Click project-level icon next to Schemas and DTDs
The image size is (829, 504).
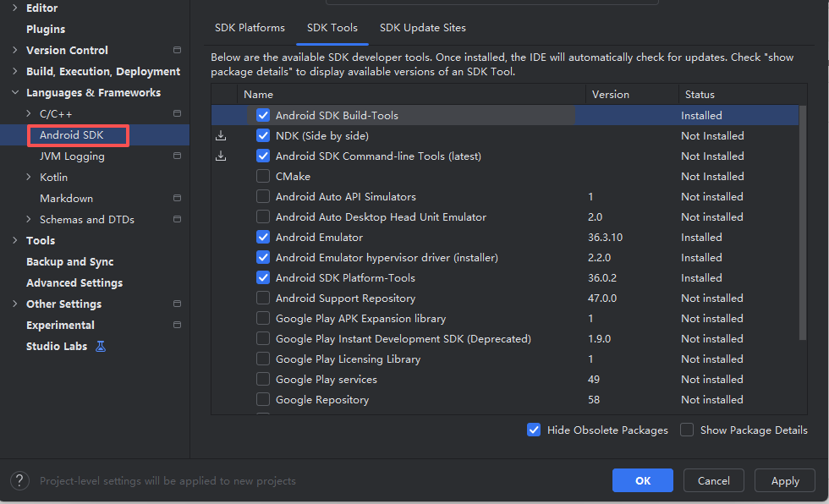coord(177,219)
